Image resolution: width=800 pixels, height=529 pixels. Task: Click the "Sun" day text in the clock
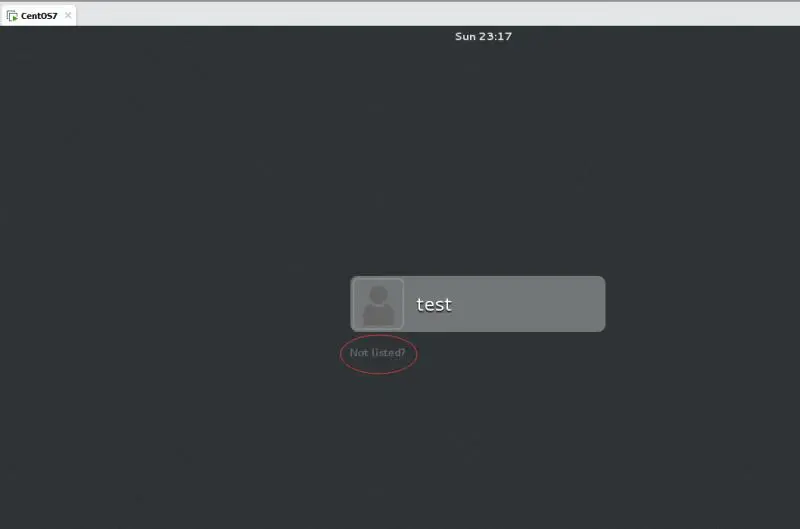click(465, 36)
